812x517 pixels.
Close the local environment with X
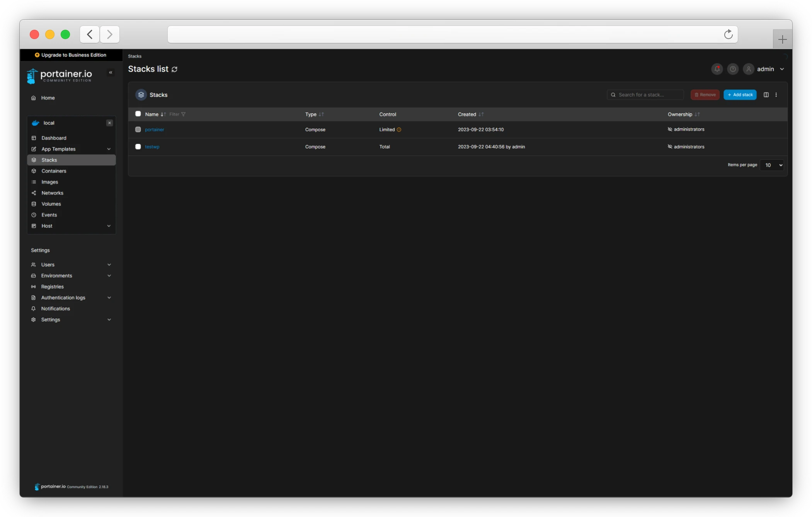tap(109, 123)
